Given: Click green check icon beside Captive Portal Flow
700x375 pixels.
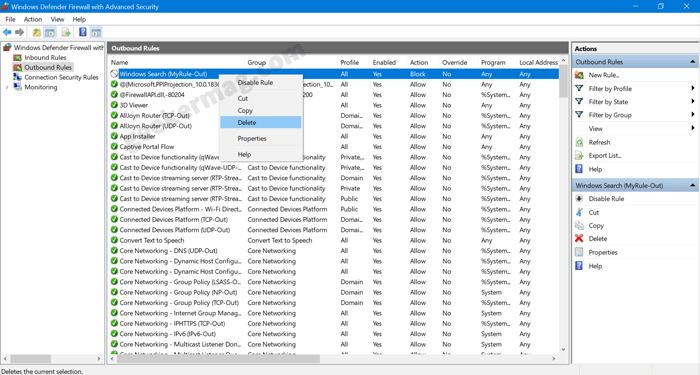Looking at the screenshot, I should click(x=114, y=146).
